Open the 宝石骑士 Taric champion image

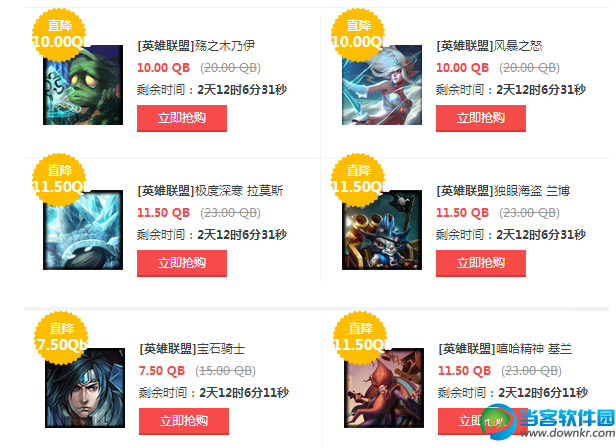[x=85, y=388]
